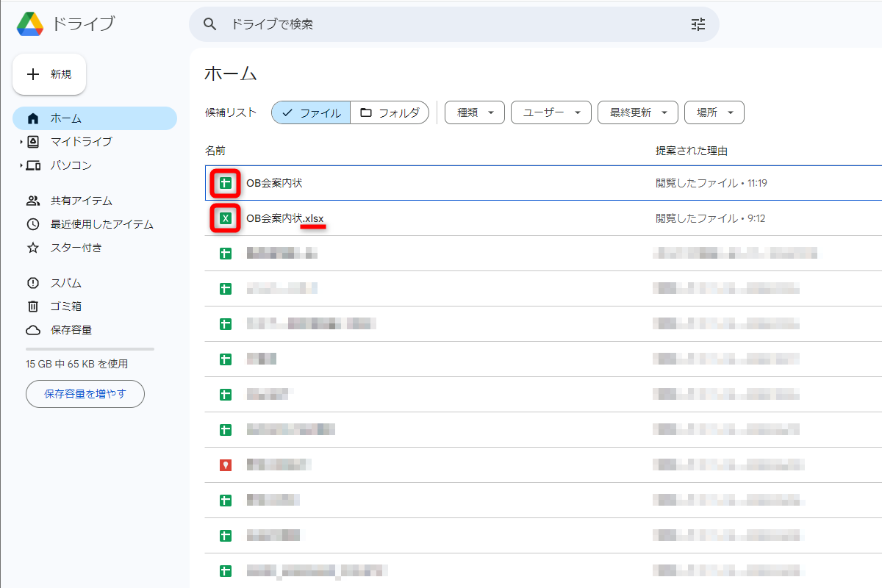Open the 種類 filter dropdown

coord(474,112)
